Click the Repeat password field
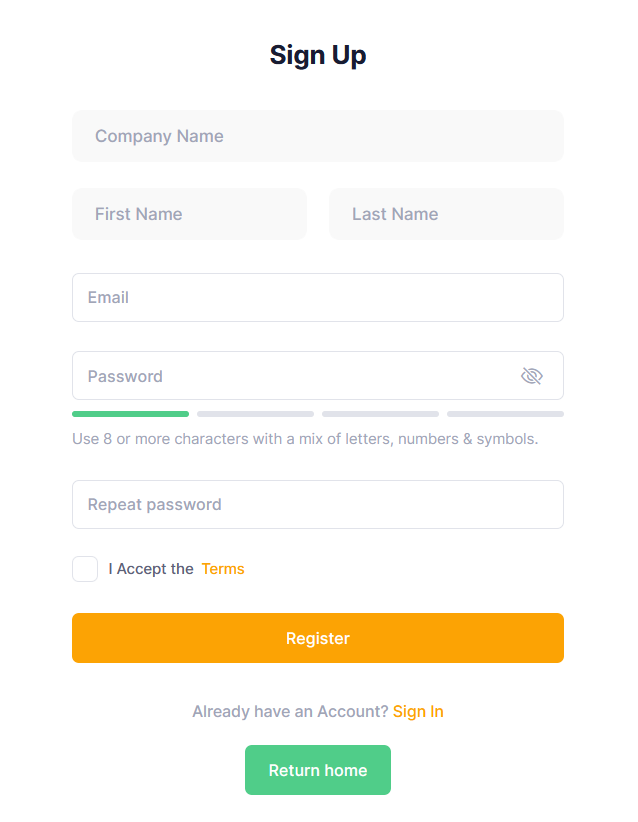638x822 pixels. [x=318, y=504]
